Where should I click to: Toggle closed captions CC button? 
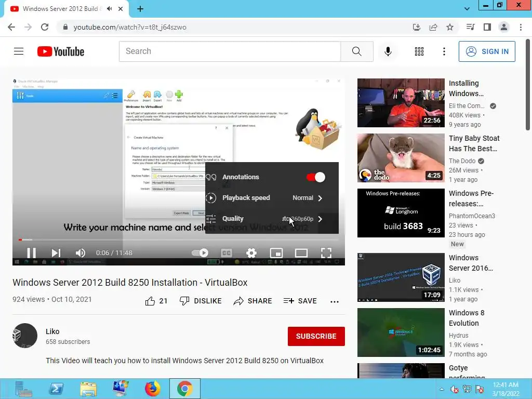pos(227,253)
